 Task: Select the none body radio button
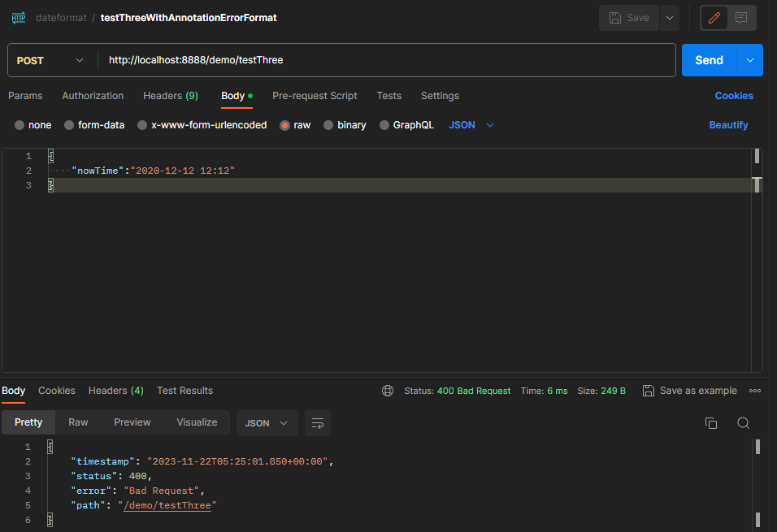20,125
